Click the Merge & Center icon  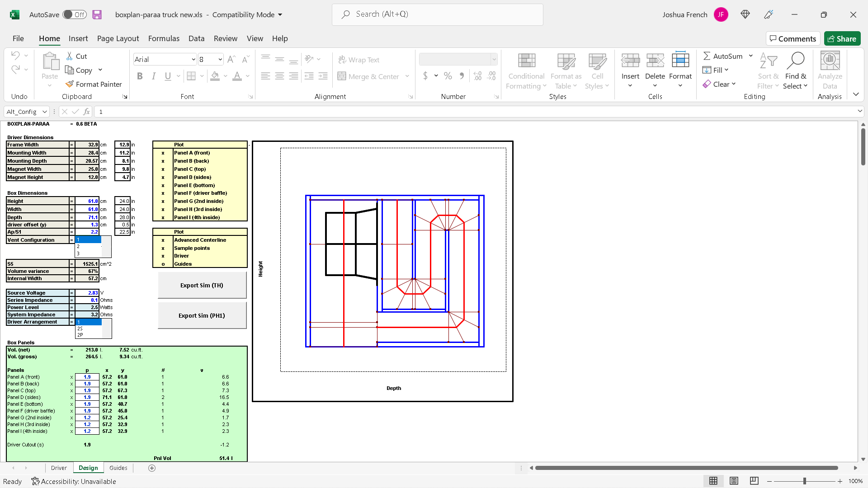click(x=342, y=76)
